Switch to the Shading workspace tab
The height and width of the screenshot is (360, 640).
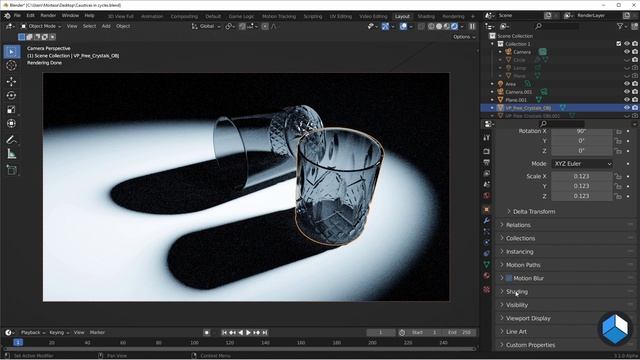click(426, 16)
